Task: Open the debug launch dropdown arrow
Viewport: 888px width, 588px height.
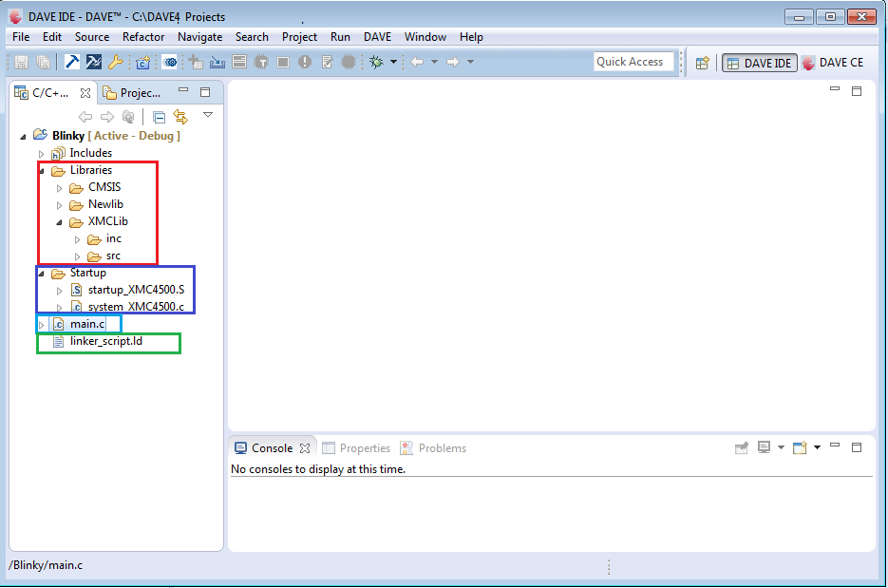Action: 393,62
